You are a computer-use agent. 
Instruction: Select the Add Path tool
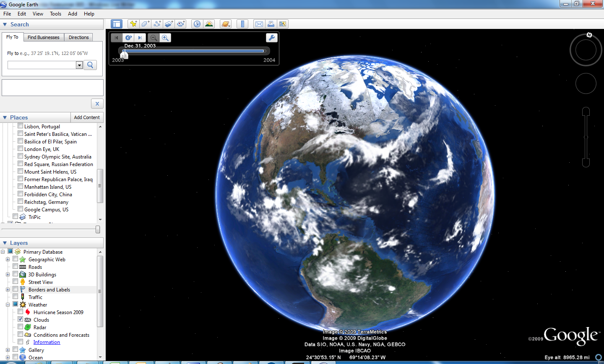[x=157, y=24]
